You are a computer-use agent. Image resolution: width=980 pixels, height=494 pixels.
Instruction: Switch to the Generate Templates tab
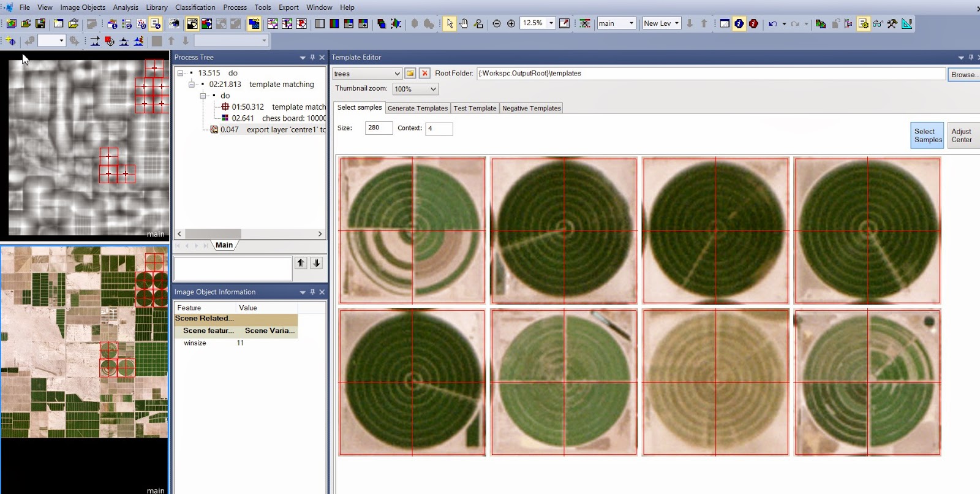[x=418, y=108]
